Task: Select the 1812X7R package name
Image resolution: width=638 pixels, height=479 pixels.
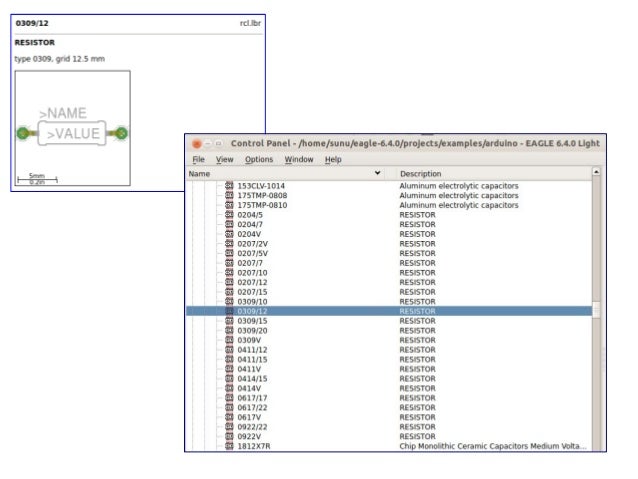Action: 253,446
